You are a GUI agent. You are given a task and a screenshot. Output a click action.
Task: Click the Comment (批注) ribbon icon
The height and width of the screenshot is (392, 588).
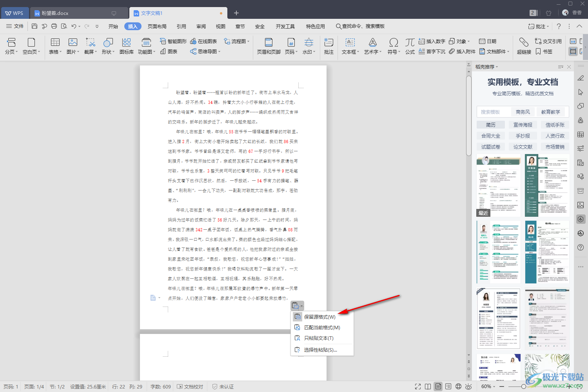point(328,42)
